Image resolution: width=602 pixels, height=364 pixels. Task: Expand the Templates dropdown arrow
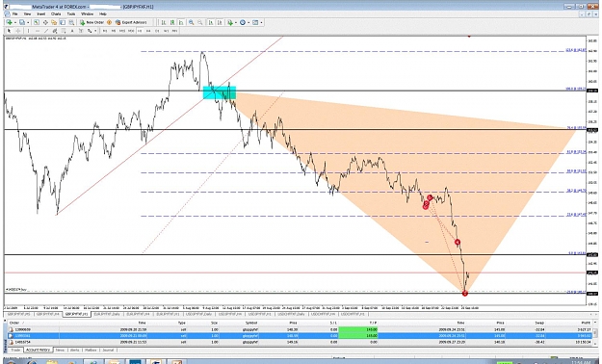(261, 23)
